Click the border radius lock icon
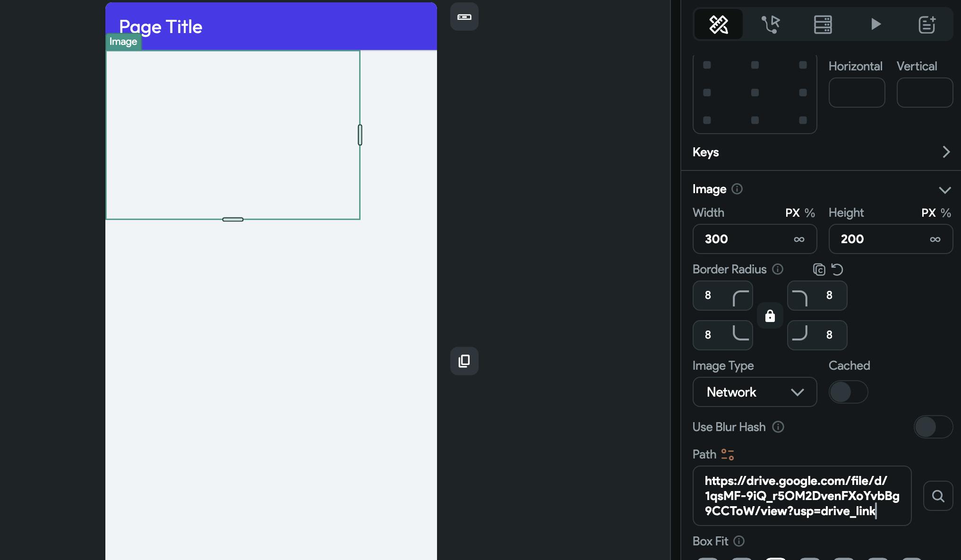961x560 pixels. pyautogui.click(x=770, y=315)
